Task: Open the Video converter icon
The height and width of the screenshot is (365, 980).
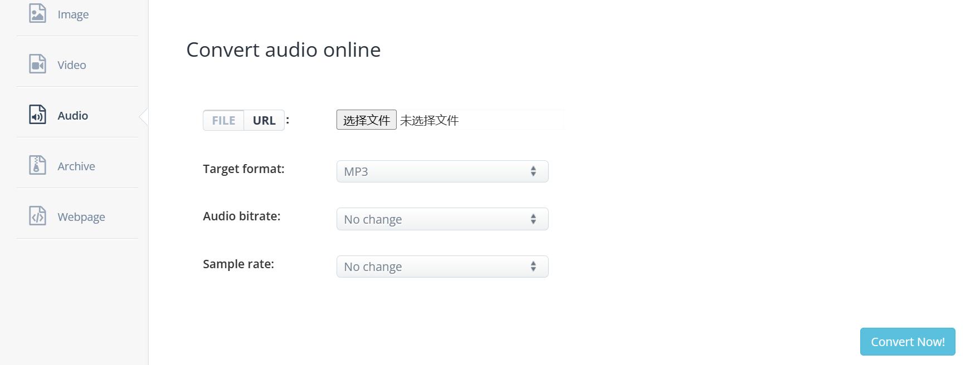Action: coord(36,64)
